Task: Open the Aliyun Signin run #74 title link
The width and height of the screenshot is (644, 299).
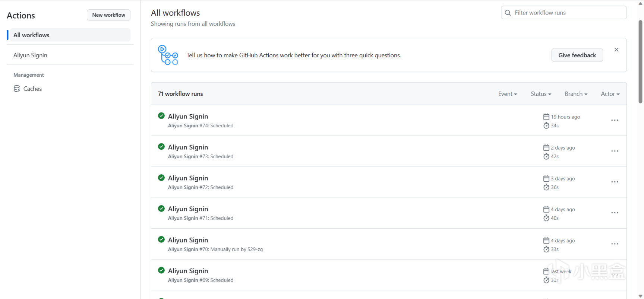Action: 188,116
